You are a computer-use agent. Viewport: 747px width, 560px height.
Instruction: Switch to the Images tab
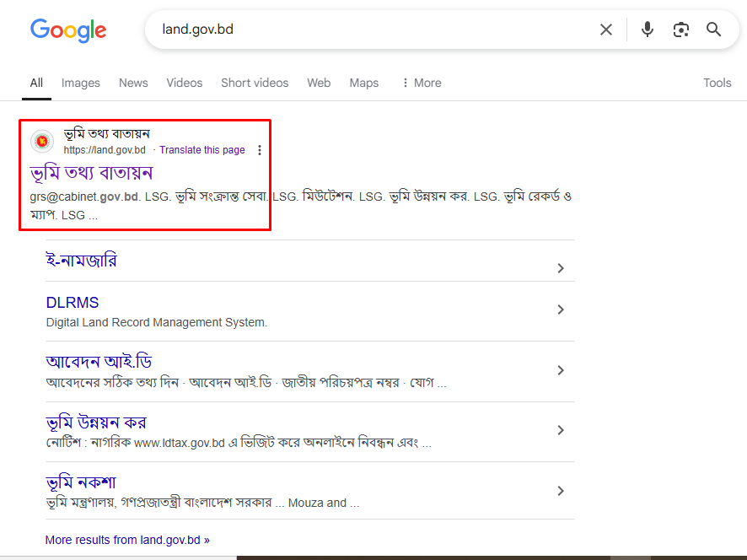pyautogui.click(x=80, y=83)
